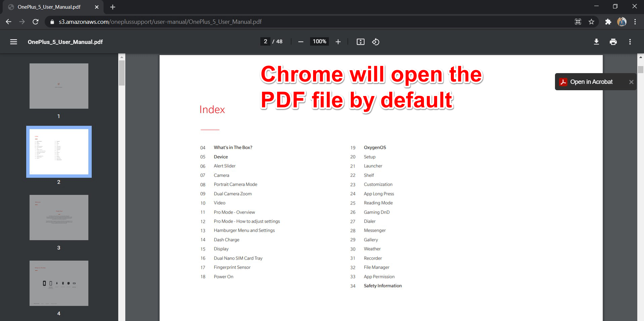This screenshot has height=321, width=644.
Task: Click the thumbnail sidebar scrollbar handle
Action: coord(122,73)
